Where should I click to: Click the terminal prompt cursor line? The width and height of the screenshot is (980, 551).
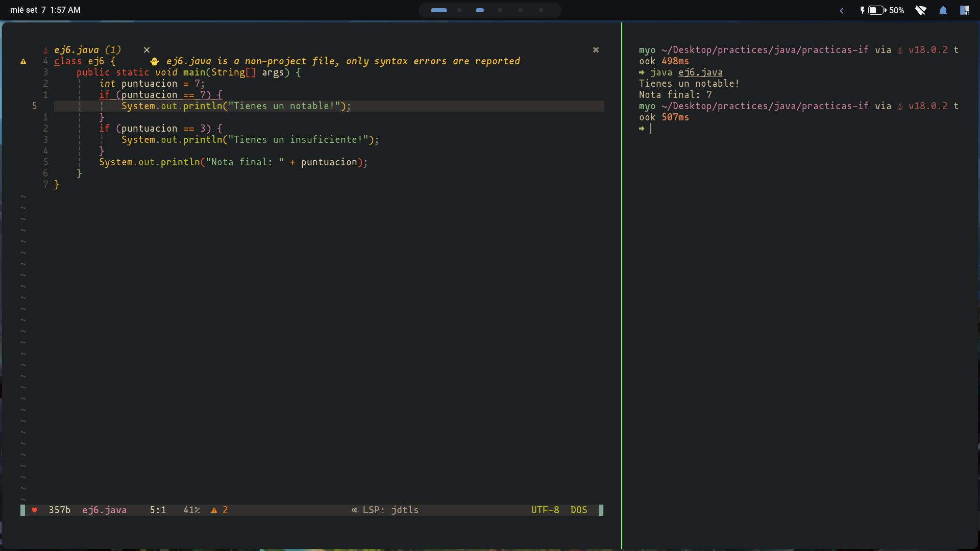(651, 129)
